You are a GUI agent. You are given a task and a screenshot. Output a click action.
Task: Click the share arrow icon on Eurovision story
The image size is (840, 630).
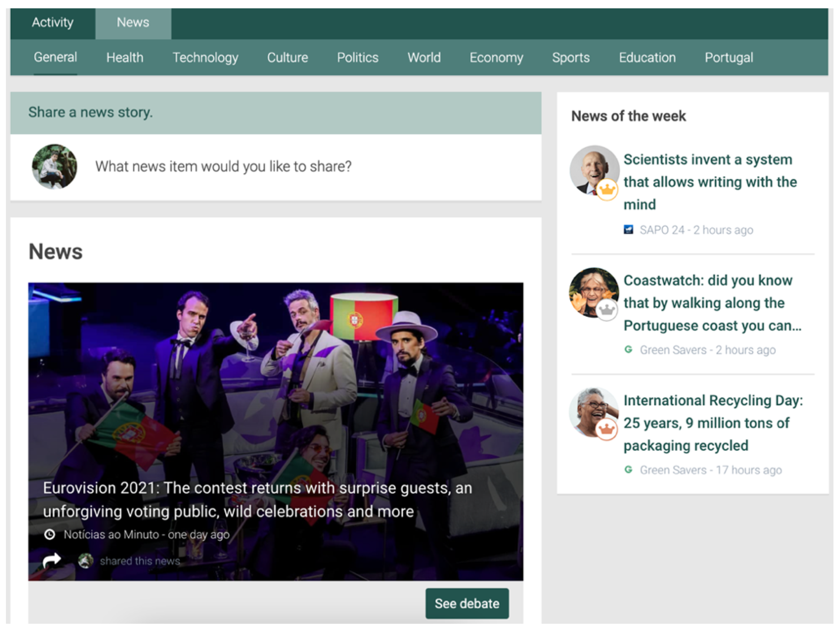tap(52, 560)
